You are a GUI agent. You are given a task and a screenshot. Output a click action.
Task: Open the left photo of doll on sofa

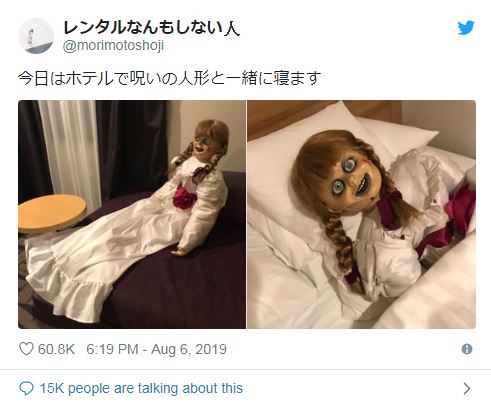tap(132, 214)
